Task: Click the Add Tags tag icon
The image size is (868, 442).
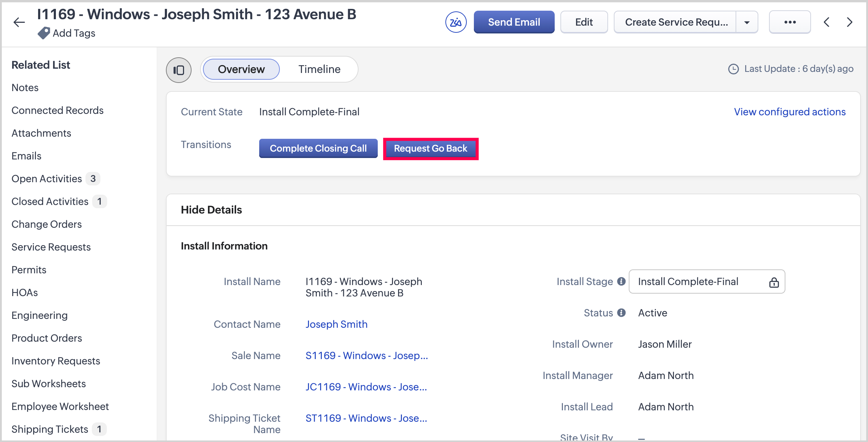Action: click(x=43, y=33)
